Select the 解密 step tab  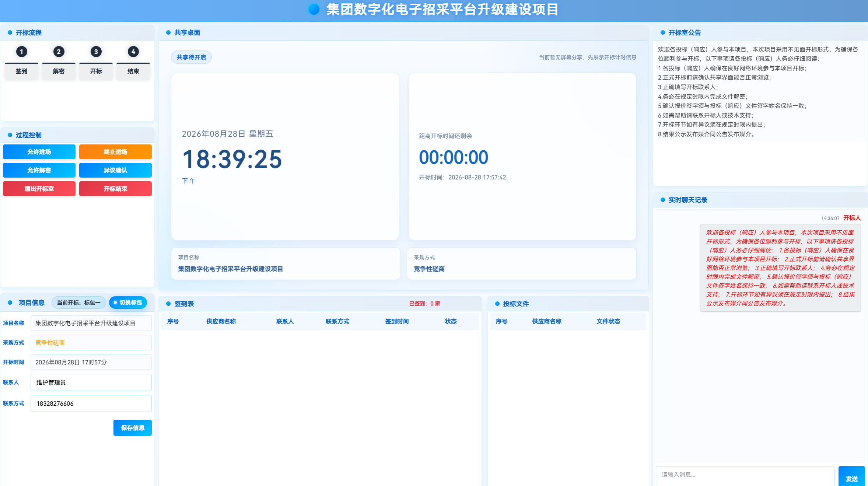click(59, 71)
